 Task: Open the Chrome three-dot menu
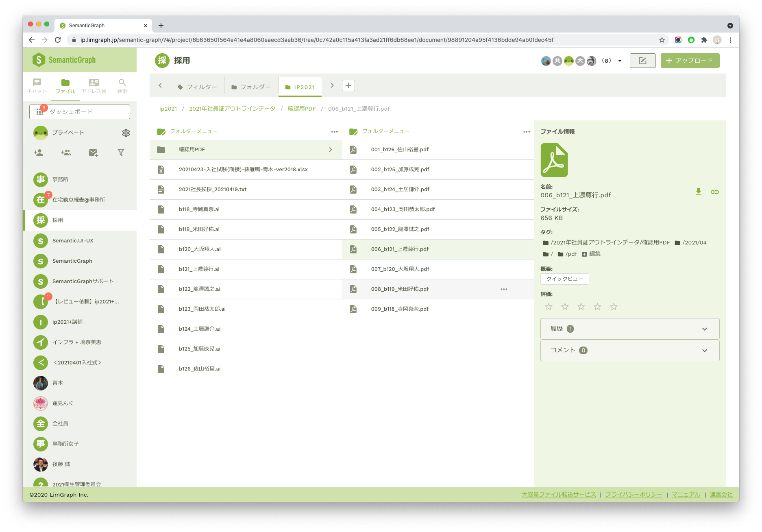point(730,40)
